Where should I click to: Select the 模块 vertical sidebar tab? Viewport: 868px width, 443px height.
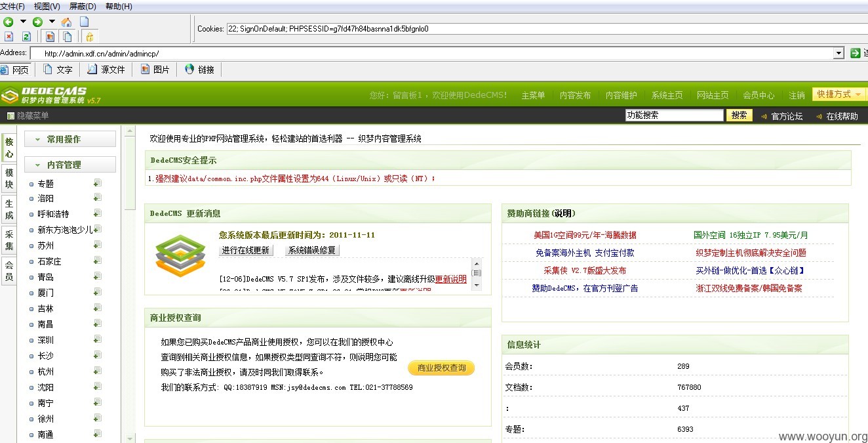[x=9, y=179]
